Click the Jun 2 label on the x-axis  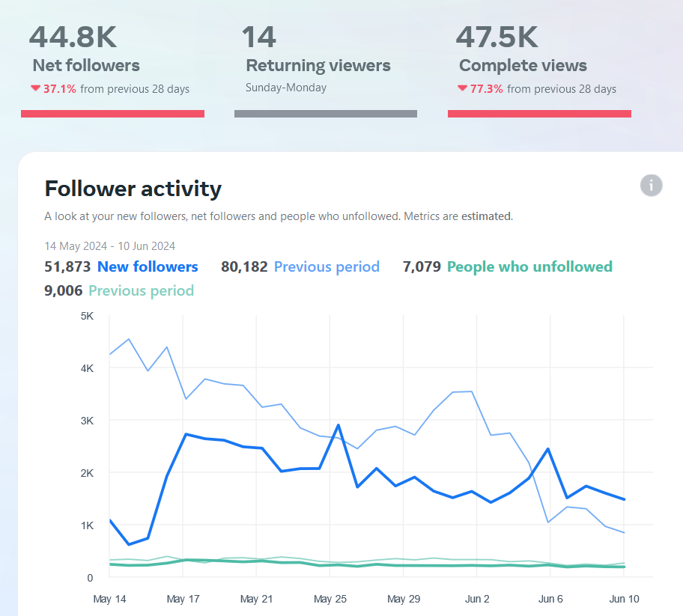(x=477, y=599)
